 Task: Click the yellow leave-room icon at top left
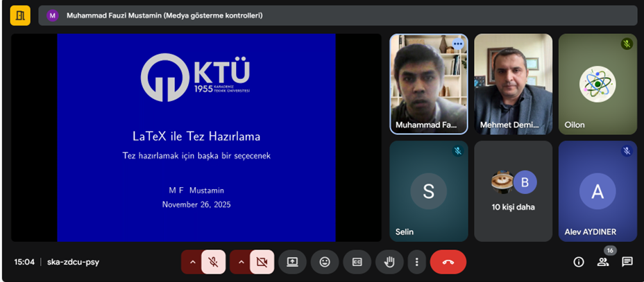pyautogui.click(x=20, y=15)
